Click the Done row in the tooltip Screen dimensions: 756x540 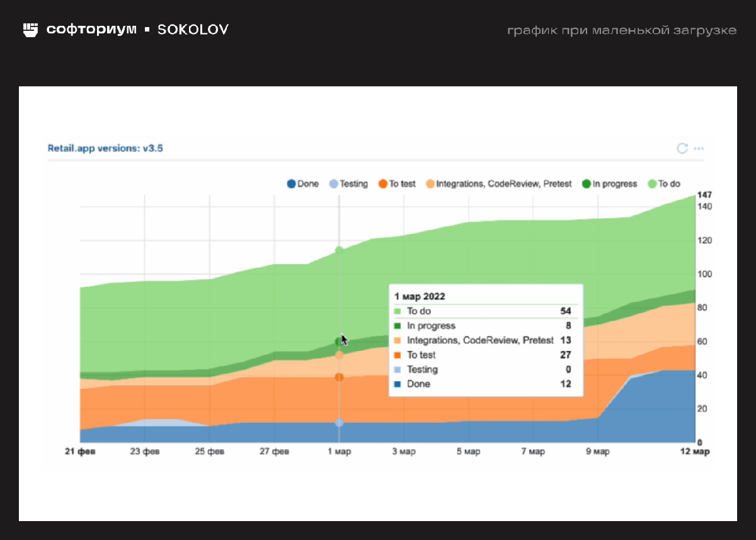click(x=483, y=384)
